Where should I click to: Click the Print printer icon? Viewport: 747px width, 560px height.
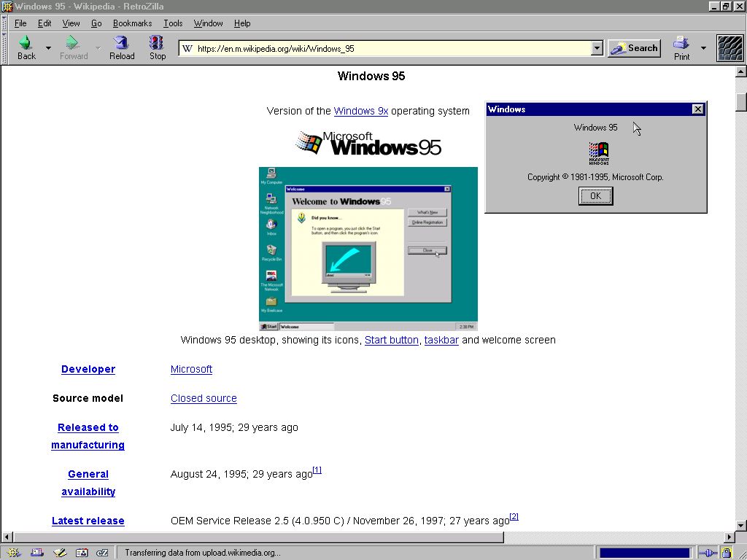coord(681,47)
